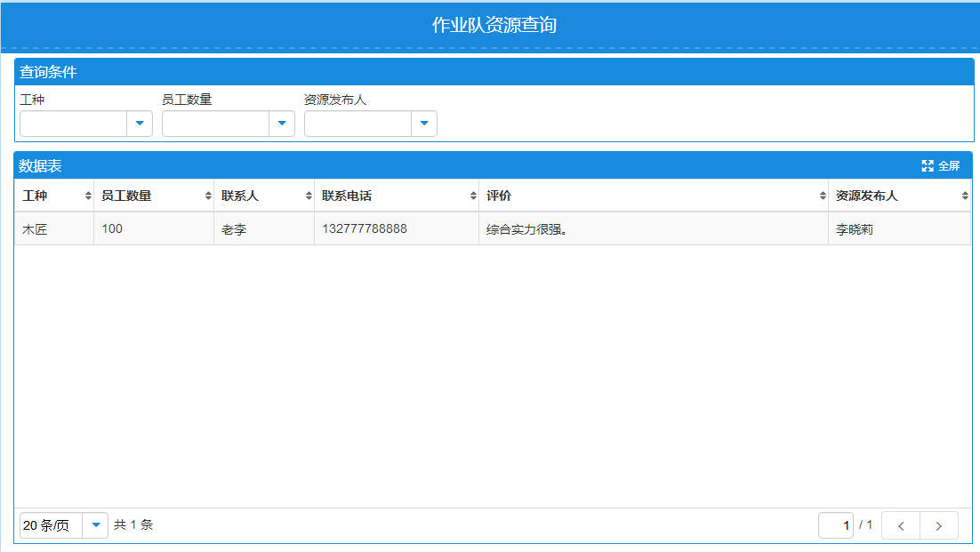Sort by 联系人 column sort icon
This screenshot has height=552, width=980.
(309, 196)
